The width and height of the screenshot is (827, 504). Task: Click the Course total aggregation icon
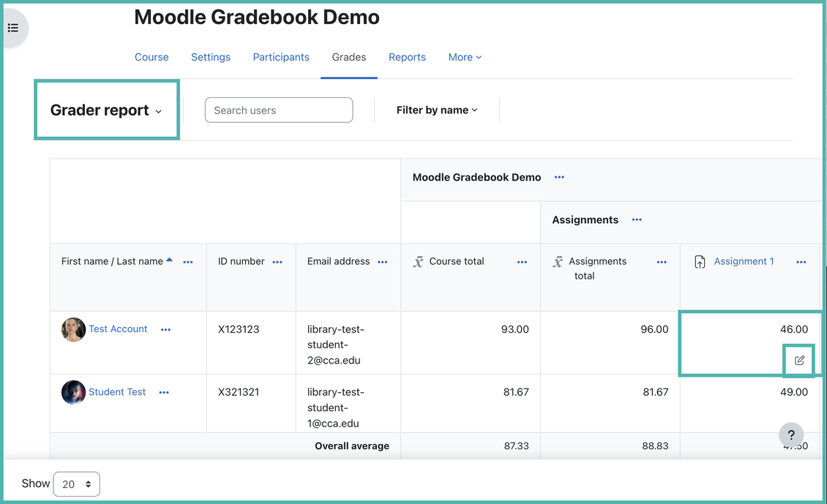tap(418, 261)
